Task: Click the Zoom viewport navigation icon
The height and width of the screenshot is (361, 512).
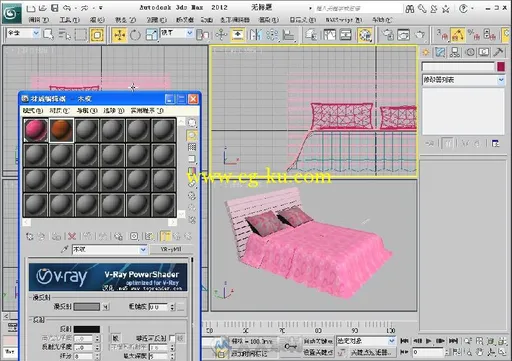Action: click(x=468, y=341)
